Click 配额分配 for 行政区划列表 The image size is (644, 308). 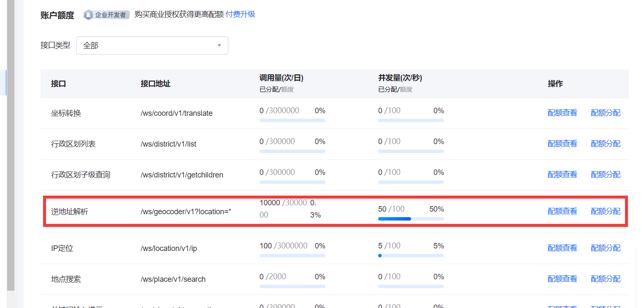(606, 144)
